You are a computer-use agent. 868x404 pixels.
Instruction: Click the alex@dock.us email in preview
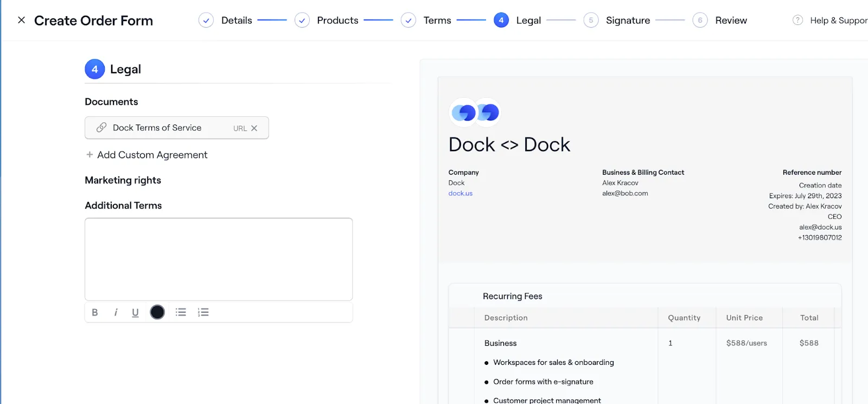[820, 228]
